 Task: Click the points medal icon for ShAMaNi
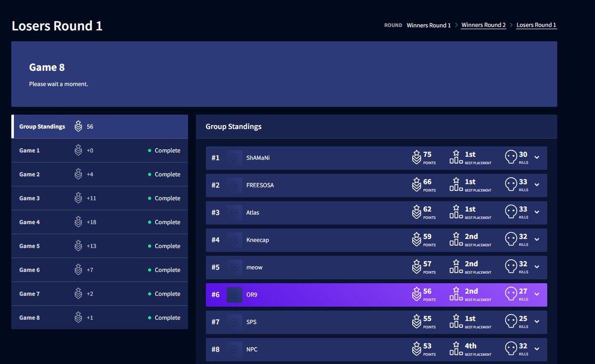(416, 158)
